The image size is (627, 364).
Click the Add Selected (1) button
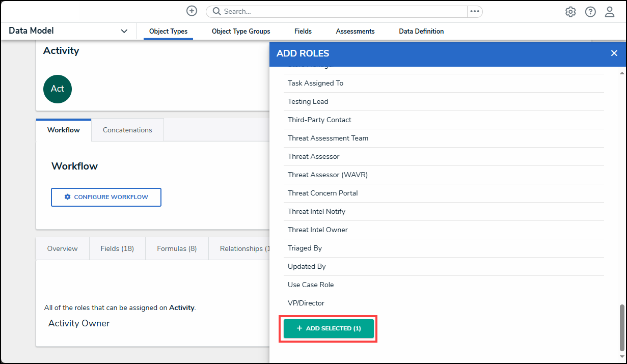329,329
